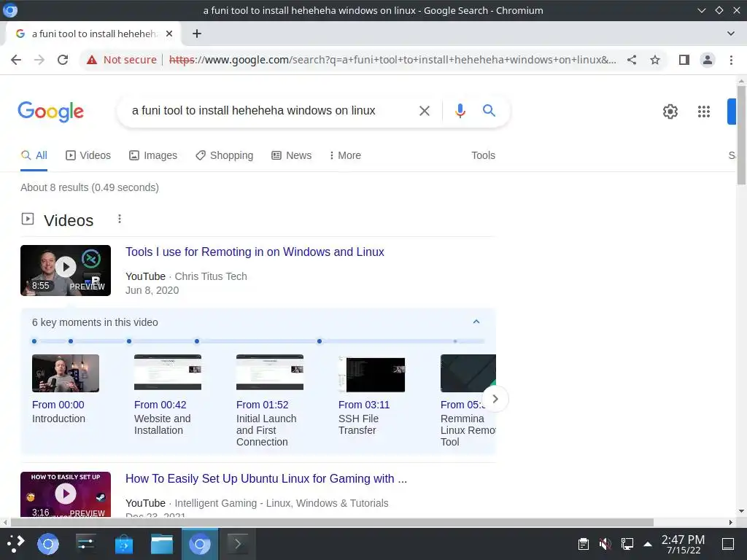
Task: Open the Discover store in taskbar
Action: [124, 544]
